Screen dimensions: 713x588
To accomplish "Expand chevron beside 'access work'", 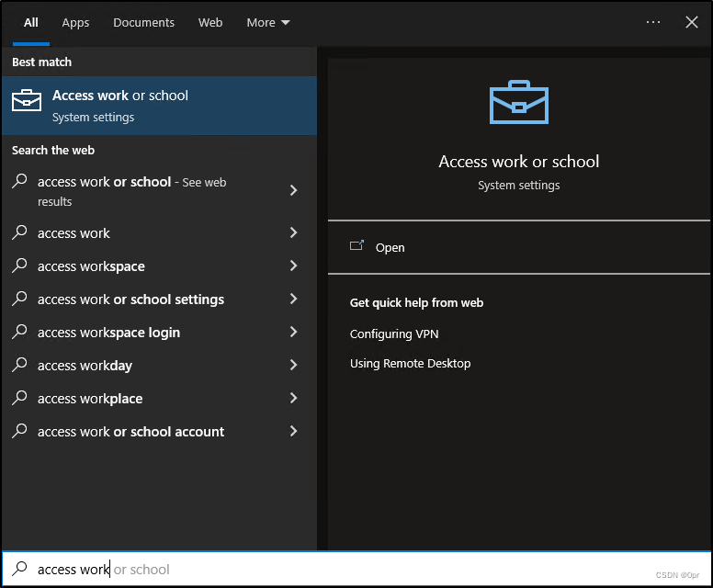I will pyautogui.click(x=293, y=232).
